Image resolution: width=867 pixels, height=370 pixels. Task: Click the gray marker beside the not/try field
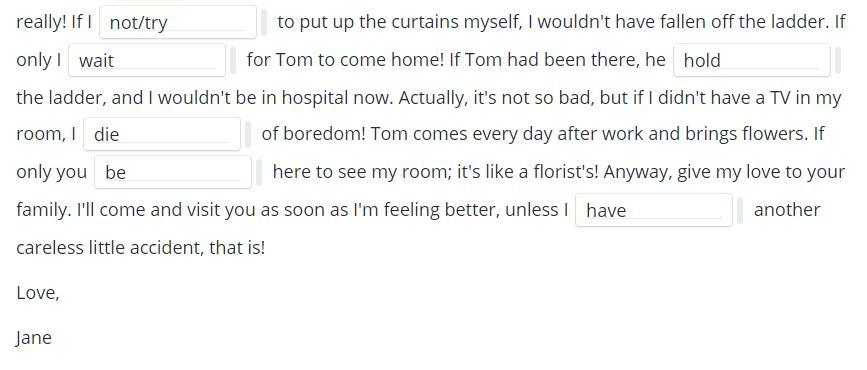[x=264, y=23]
